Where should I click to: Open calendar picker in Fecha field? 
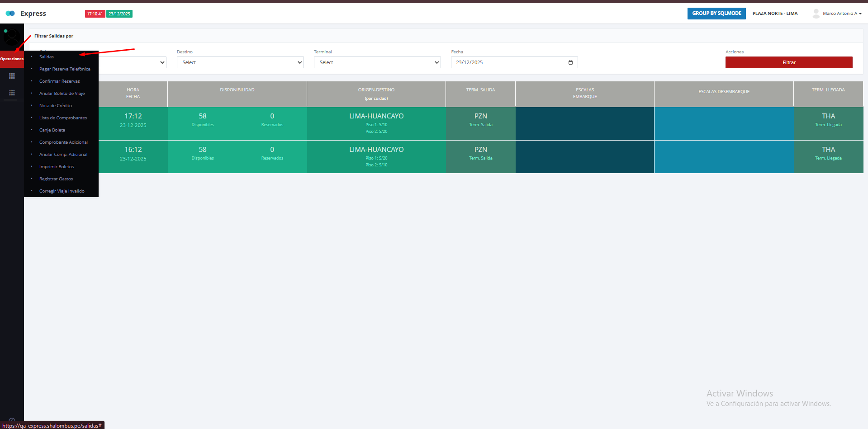point(570,62)
